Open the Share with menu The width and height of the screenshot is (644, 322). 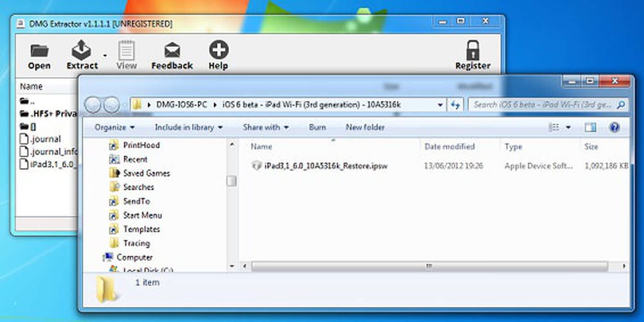pos(265,127)
